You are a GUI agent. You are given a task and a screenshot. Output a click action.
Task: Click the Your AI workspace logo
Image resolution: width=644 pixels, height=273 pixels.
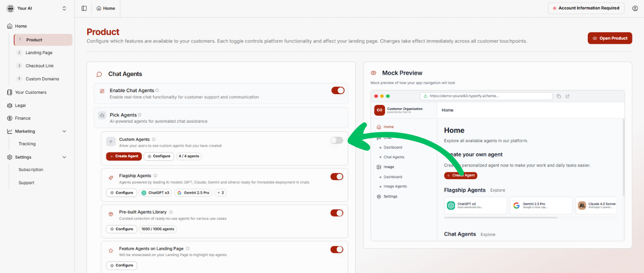point(10,8)
